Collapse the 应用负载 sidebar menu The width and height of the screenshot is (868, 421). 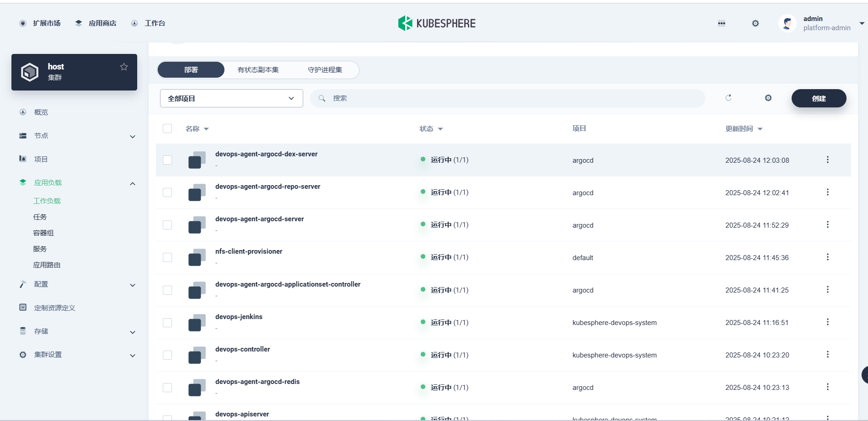tap(133, 183)
